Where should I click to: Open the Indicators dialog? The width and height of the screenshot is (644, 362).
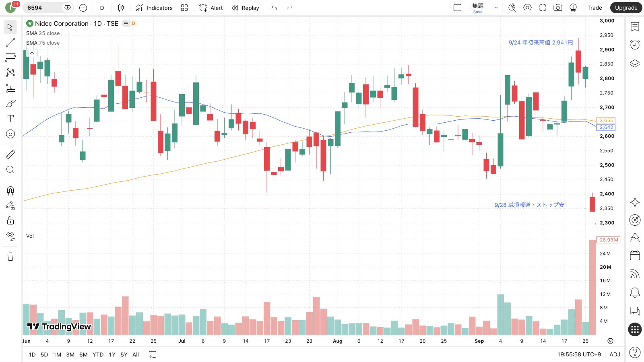[155, 8]
